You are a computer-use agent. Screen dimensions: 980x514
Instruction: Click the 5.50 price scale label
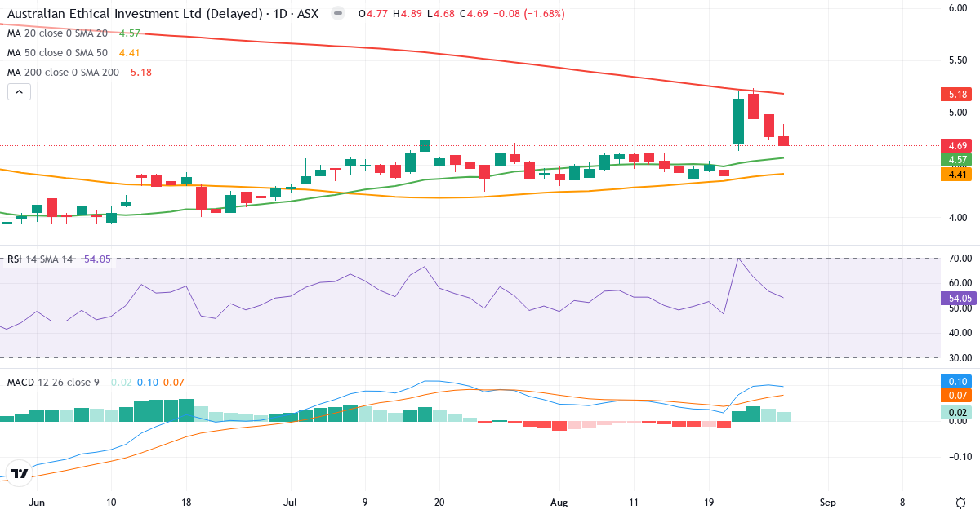pos(957,61)
